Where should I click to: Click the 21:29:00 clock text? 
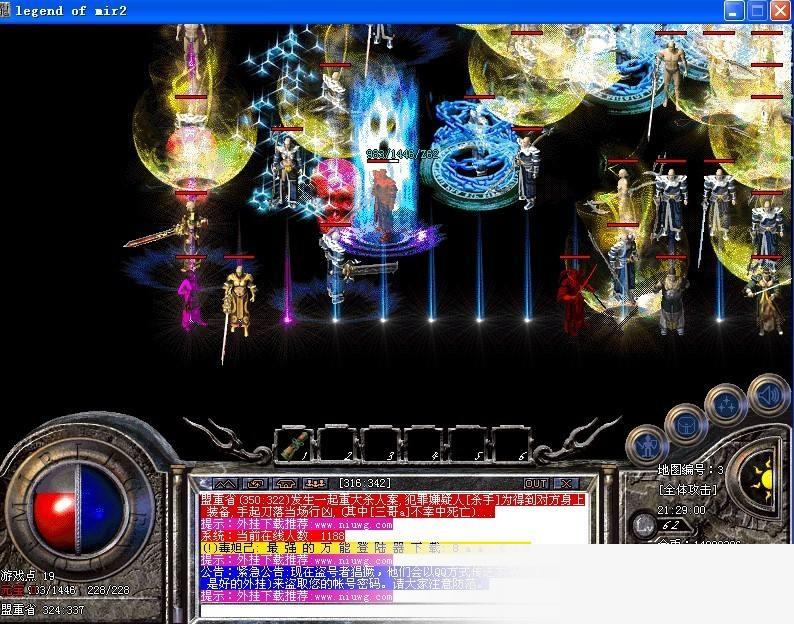(681, 510)
